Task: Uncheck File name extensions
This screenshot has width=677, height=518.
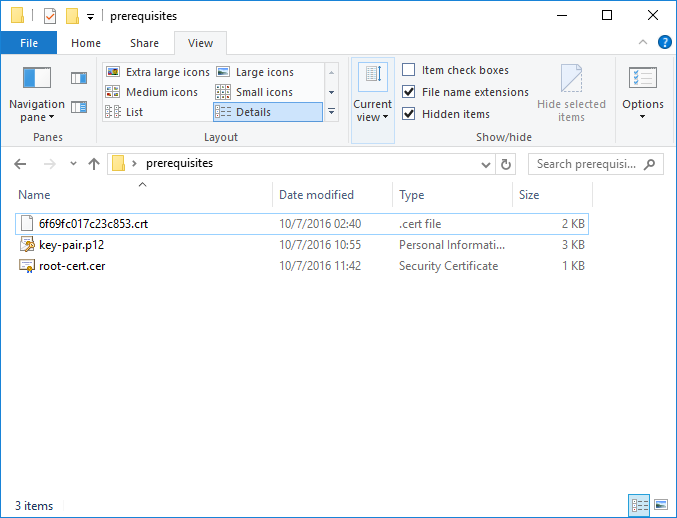Action: coord(408,92)
